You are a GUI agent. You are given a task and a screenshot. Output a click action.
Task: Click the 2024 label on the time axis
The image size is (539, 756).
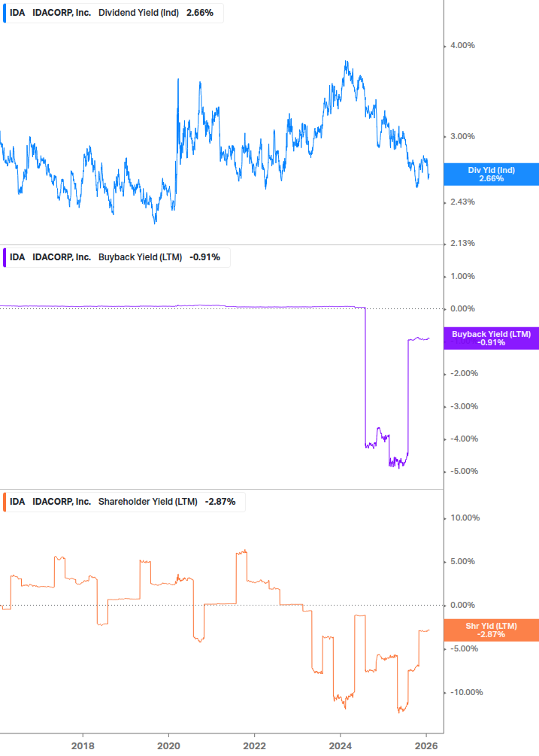point(340,746)
